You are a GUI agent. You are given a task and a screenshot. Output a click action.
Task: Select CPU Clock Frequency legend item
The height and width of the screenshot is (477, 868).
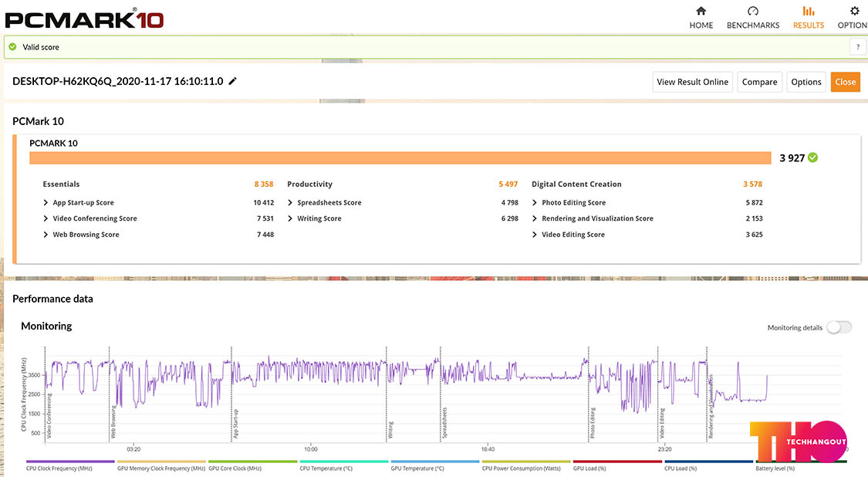70,466
